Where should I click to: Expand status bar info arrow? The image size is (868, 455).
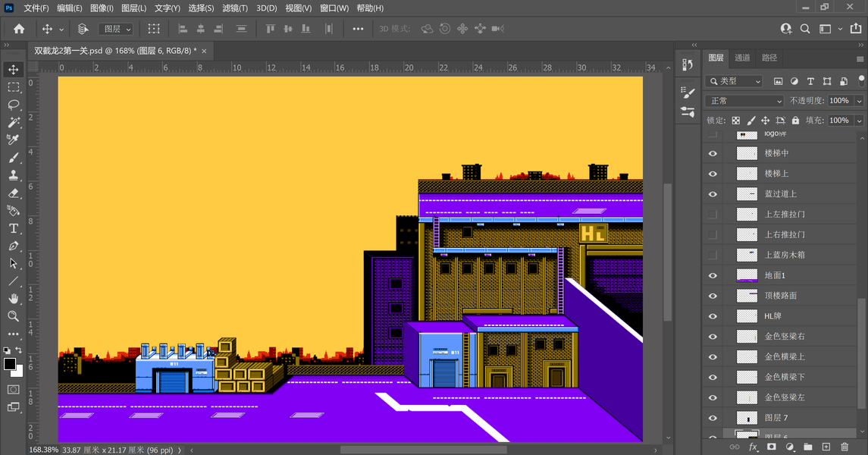180,450
